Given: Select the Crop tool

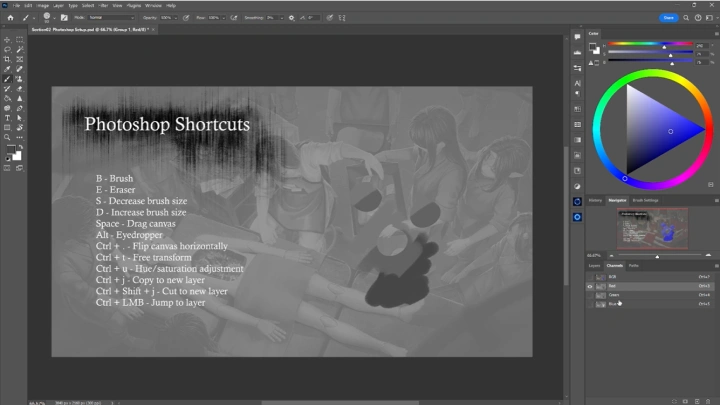Looking at the screenshot, I should tap(7, 59).
